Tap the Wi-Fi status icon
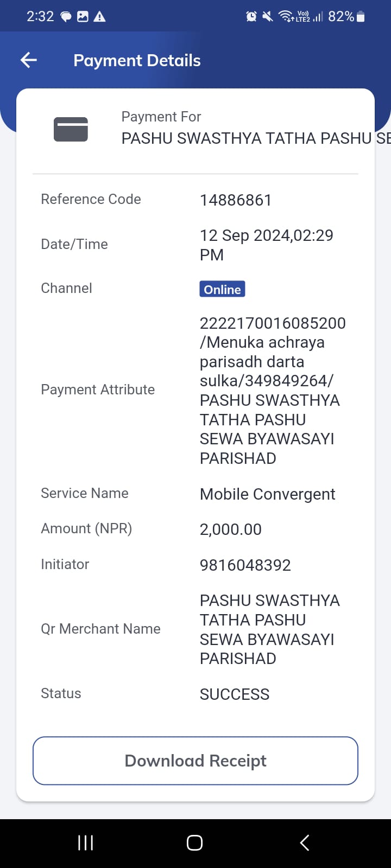Viewport: 391px width, 868px height. coord(286,17)
